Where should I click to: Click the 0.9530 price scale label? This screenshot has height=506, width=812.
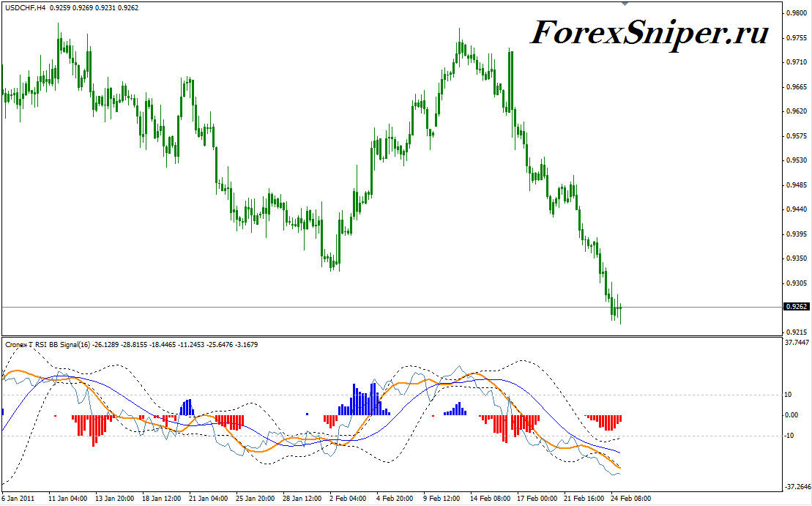click(796, 160)
